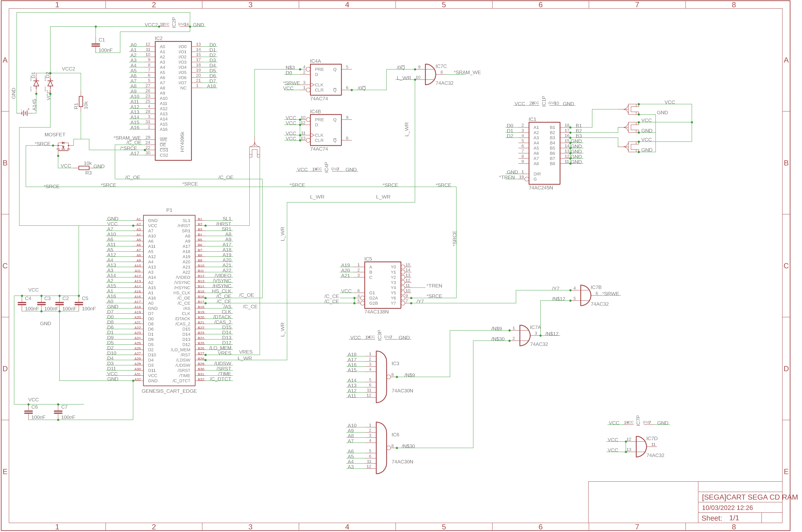The width and height of the screenshot is (802, 532).
Task: Click the 'N$3' label at IC4A pin 4
Action: [290, 68]
